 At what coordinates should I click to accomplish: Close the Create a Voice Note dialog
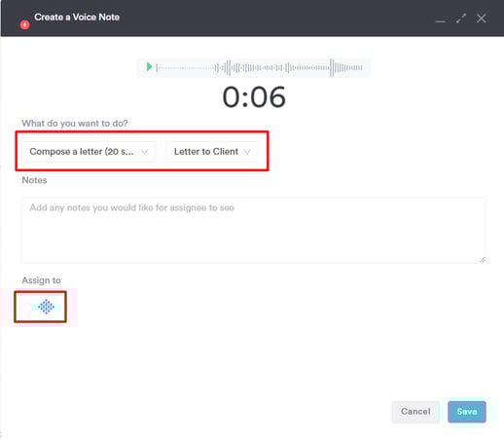pyautogui.click(x=482, y=18)
